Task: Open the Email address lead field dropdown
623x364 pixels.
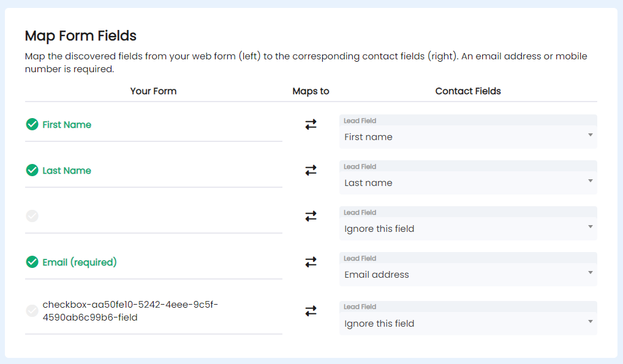Action: click(x=468, y=269)
